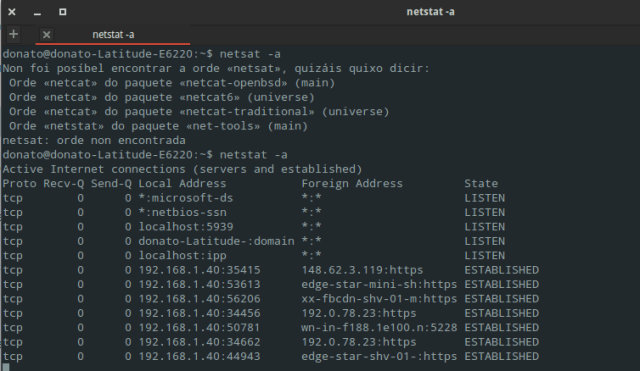Click the Recv-Q column header
Screen dimensions: 640x371
[64, 184]
